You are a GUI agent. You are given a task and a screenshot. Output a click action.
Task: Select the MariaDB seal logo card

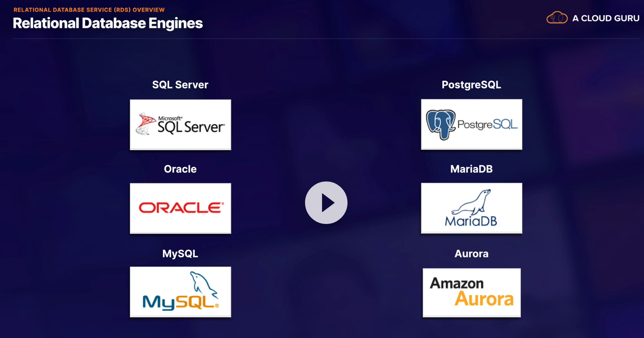pos(472,208)
